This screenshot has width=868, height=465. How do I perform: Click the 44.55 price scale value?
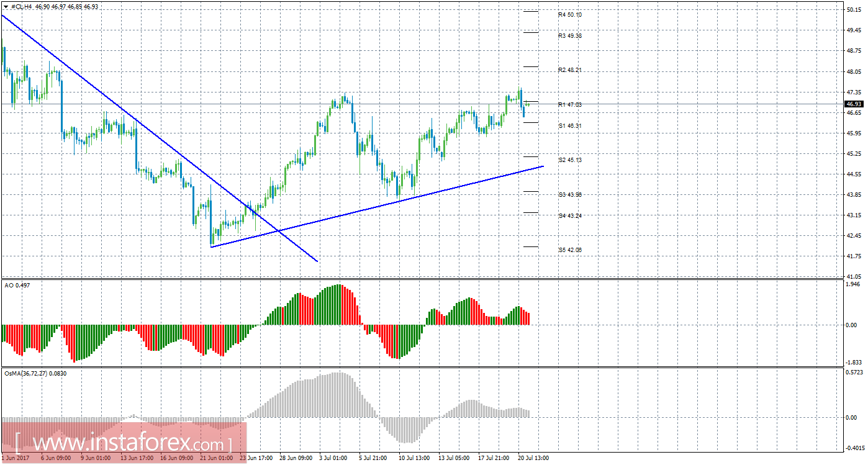(x=854, y=174)
